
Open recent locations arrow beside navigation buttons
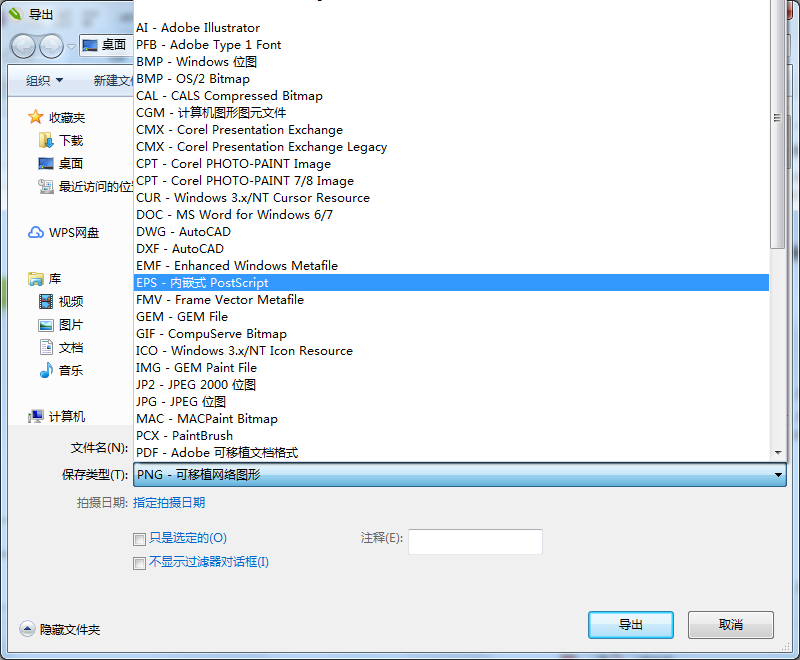coord(71,47)
